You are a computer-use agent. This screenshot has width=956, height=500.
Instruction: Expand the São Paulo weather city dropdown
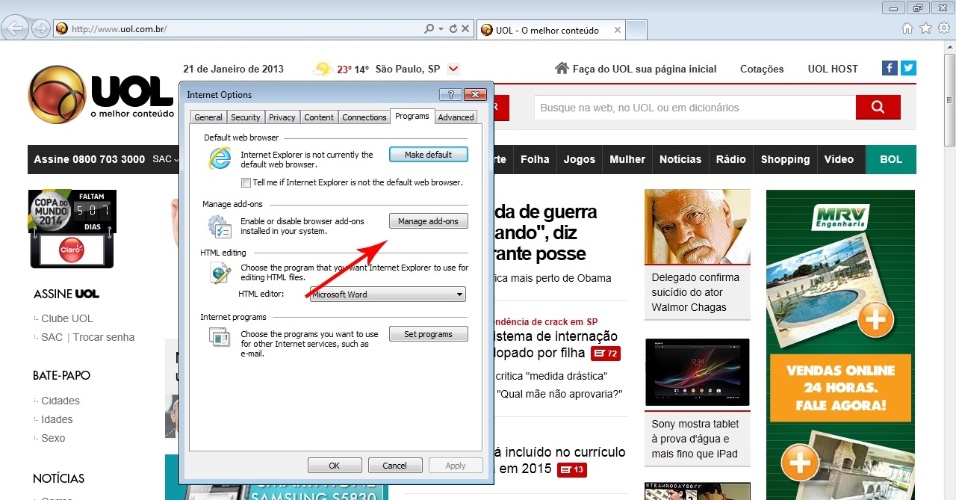(x=453, y=69)
